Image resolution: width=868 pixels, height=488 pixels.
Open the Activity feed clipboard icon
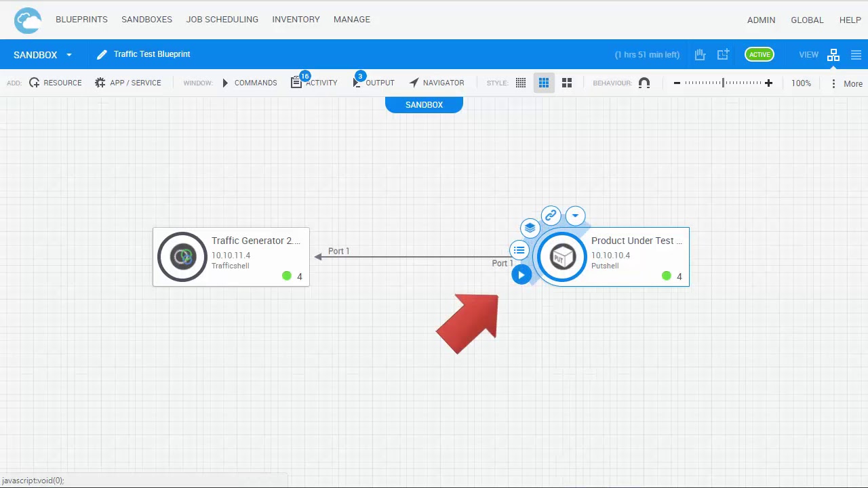tap(296, 83)
